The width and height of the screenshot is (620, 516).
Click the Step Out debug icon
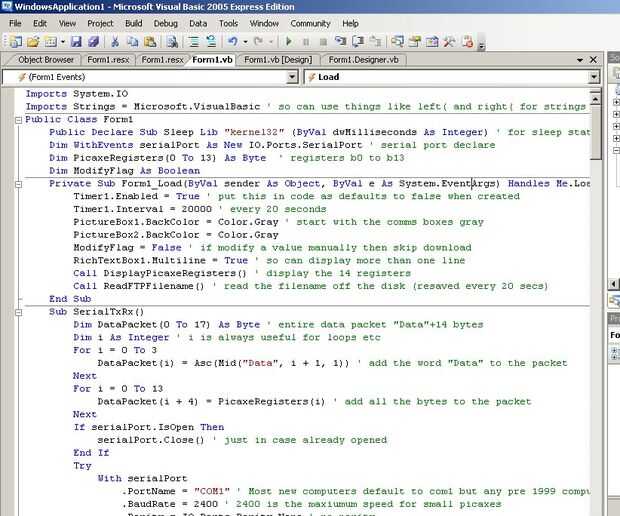(x=375, y=41)
